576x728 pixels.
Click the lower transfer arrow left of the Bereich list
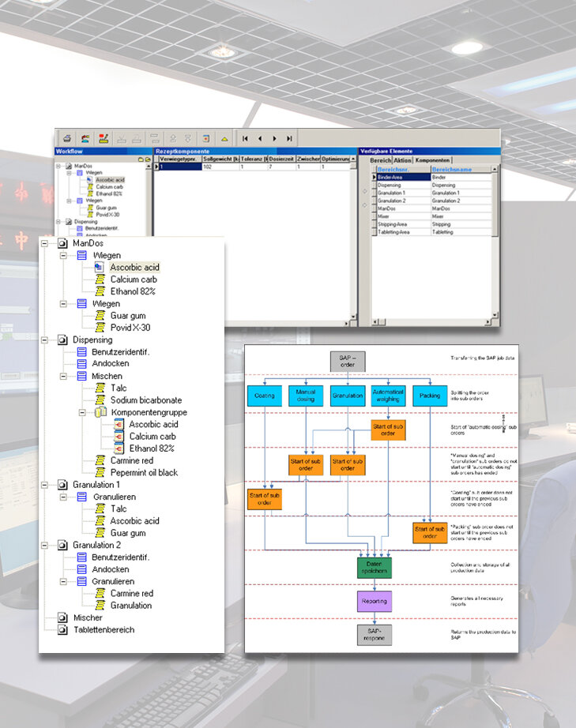(x=365, y=205)
